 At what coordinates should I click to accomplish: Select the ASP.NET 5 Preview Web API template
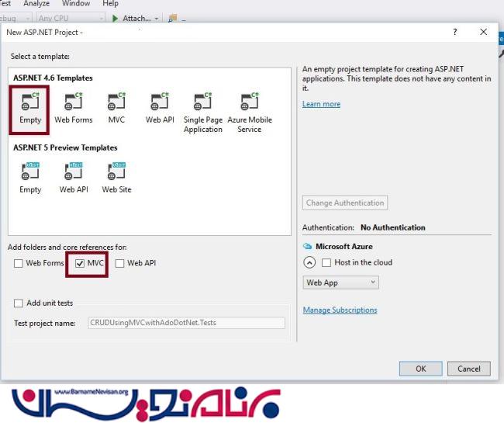pyautogui.click(x=74, y=178)
